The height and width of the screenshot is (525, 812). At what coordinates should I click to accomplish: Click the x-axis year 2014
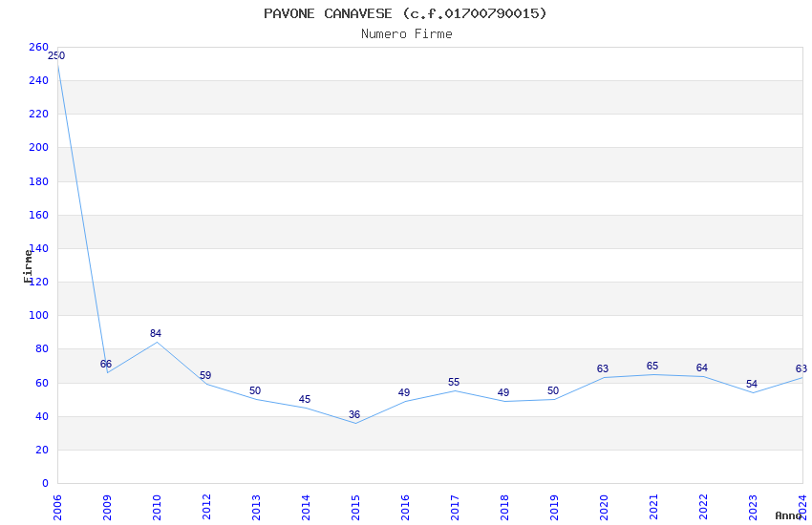pos(306,508)
